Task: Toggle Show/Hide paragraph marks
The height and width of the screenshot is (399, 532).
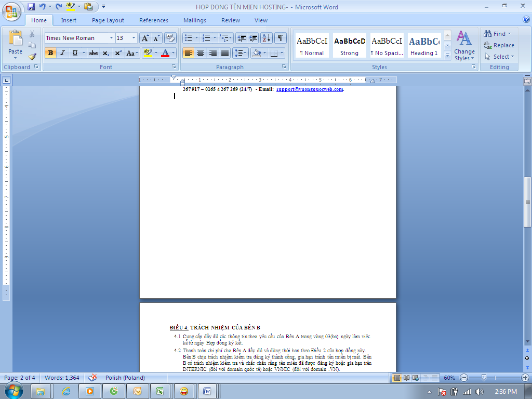Action: [281, 38]
